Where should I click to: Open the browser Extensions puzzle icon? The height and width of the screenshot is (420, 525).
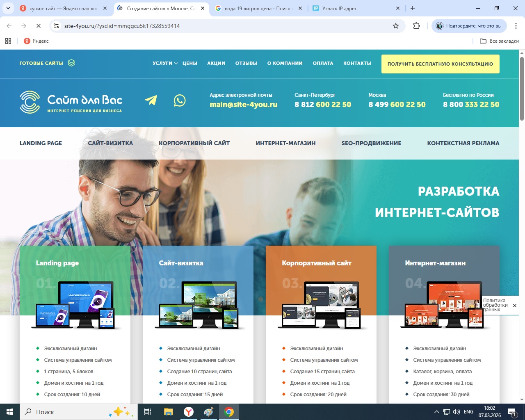pyautogui.click(x=417, y=26)
